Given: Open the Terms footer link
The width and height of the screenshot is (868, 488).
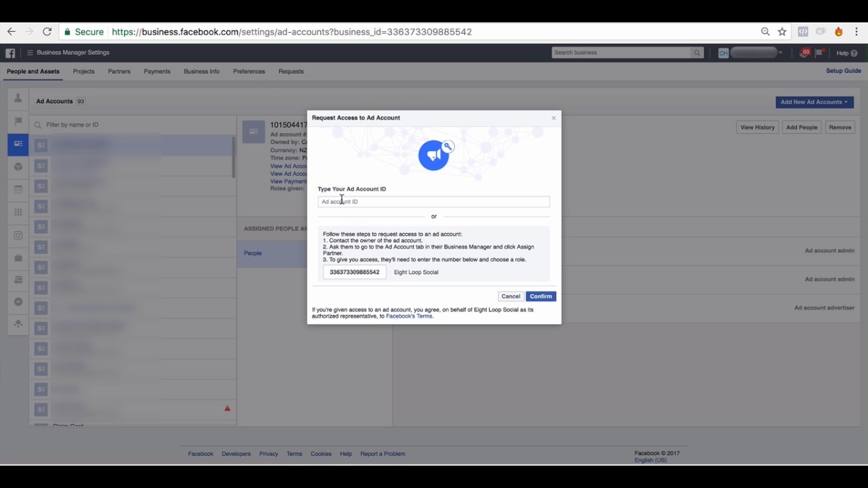Looking at the screenshot, I should 294,454.
